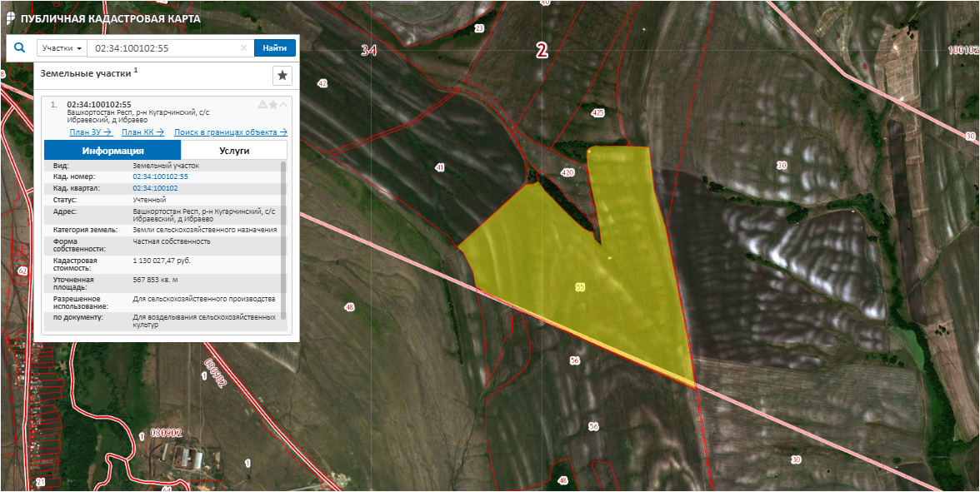Switch to the Услуги tab
Viewport: 980px width, 492px height.
[x=234, y=151]
